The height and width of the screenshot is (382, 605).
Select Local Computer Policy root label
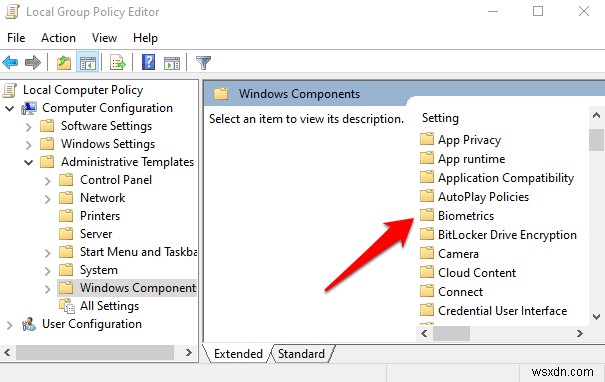click(x=83, y=90)
